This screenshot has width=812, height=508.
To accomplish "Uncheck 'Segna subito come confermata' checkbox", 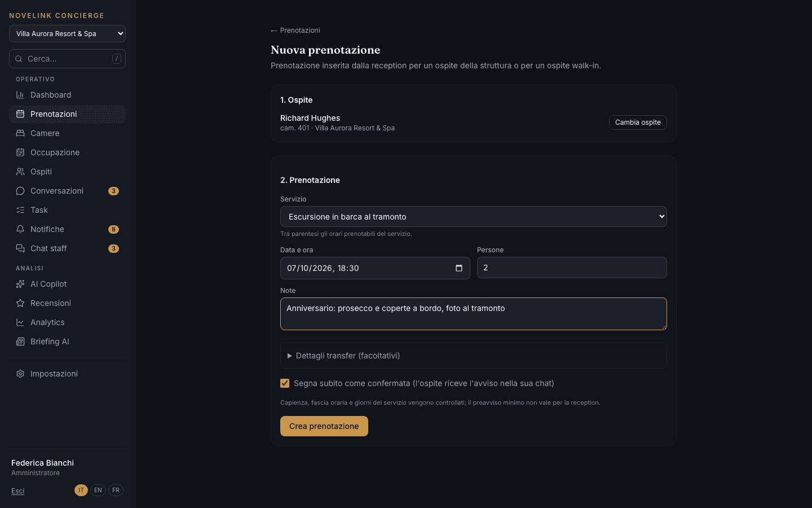I will tap(285, 383).
